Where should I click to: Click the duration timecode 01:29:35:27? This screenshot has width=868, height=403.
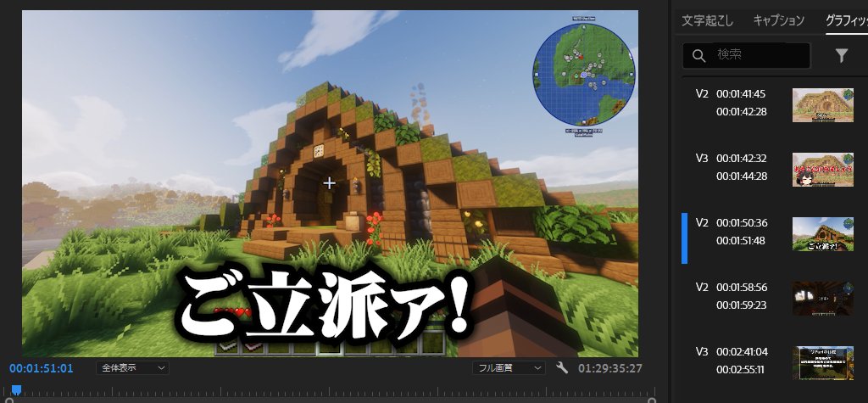point(610,368)
